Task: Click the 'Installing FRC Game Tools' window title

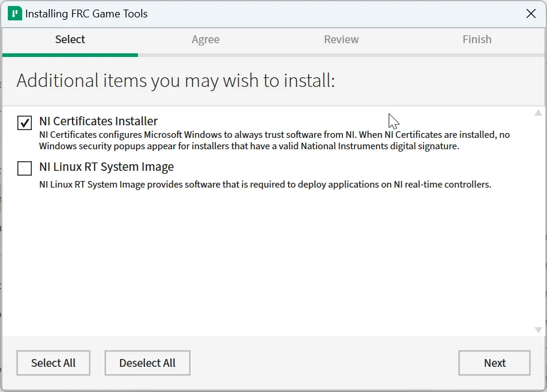Action: coord(86,14)
